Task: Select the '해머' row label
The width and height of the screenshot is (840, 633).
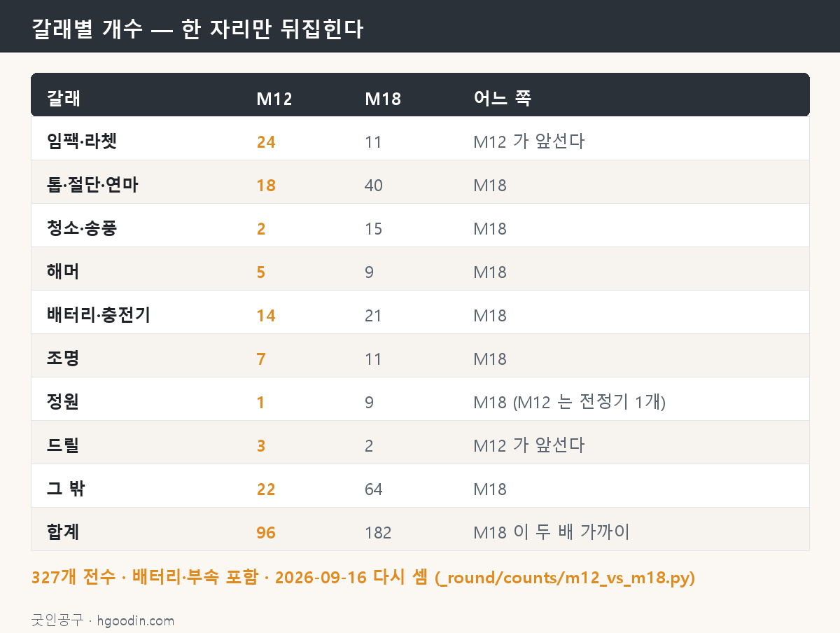Action: point(63,272)
